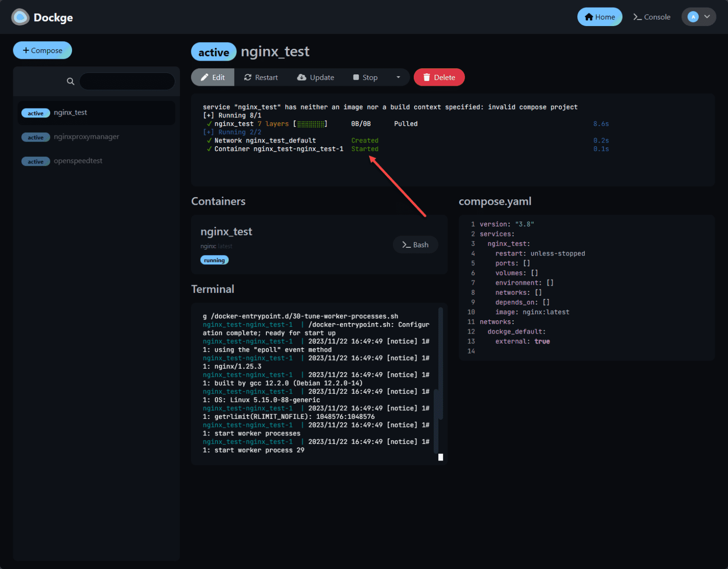Click the Dockge logo icon
The height and width of the screenshot is (569, 728).
coord(20,17)
